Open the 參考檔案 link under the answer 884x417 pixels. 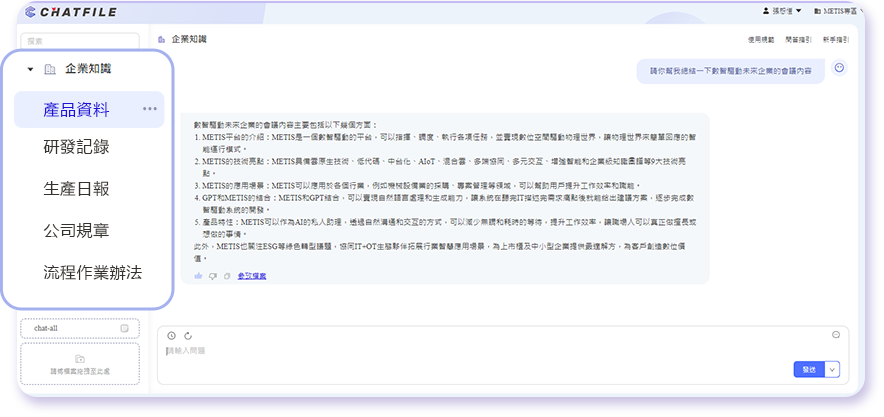point(253,275)
